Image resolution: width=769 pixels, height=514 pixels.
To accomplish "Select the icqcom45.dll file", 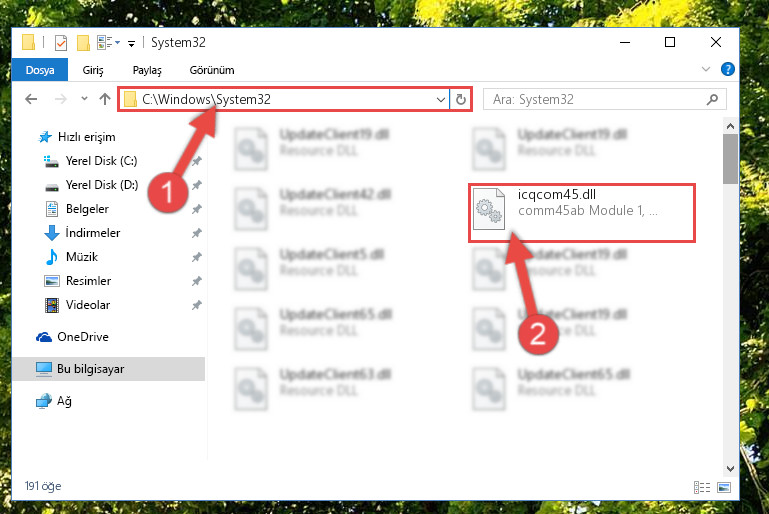I will pos(582,212).
